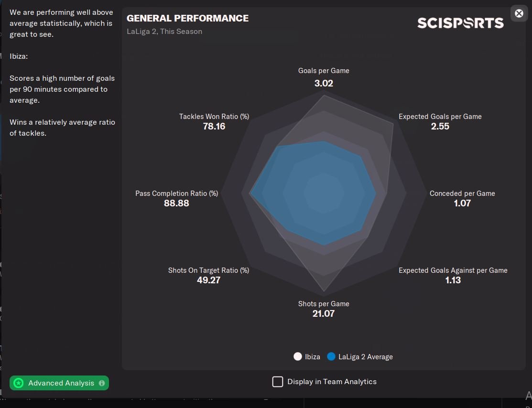
Task: Select the Pass Completion Ratio stat
Action: click(x=176, y=198)
